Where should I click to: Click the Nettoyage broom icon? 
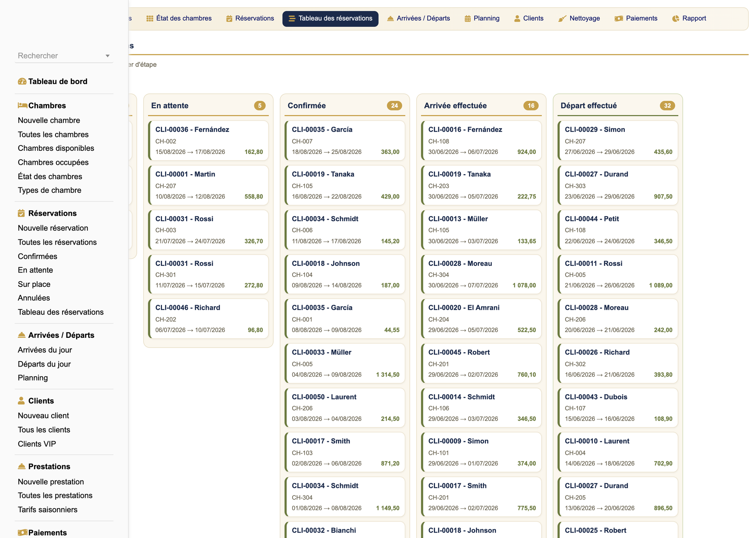tap(562, 18)
